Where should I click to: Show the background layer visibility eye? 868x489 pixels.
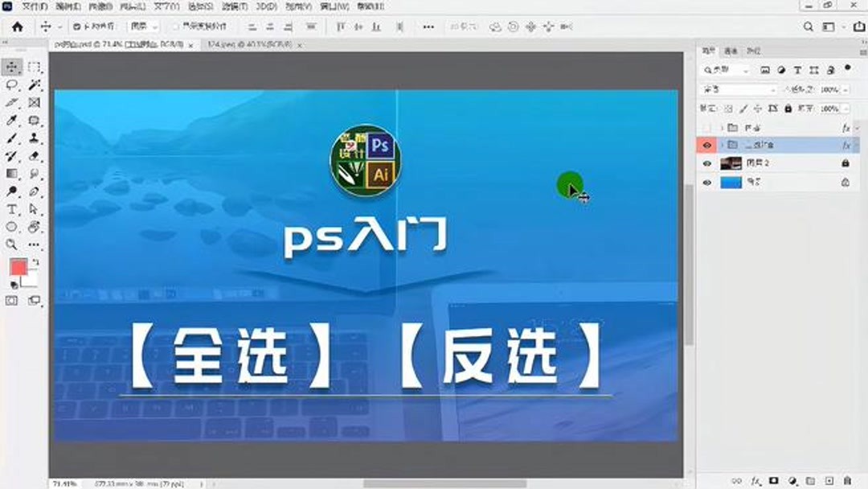pos(707,182)
